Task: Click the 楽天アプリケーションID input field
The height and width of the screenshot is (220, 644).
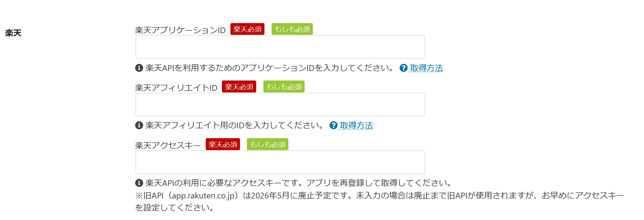Action: [x=280, y=47]
